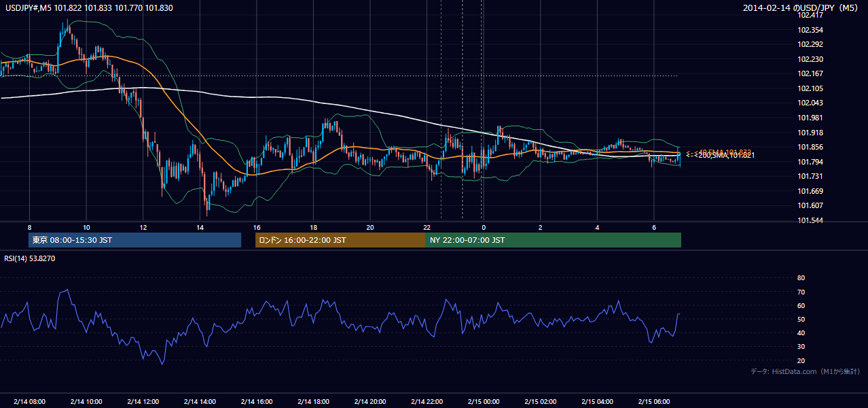
Task: Click price level 102.105 on price axis
Action: (x=810, y=88)
